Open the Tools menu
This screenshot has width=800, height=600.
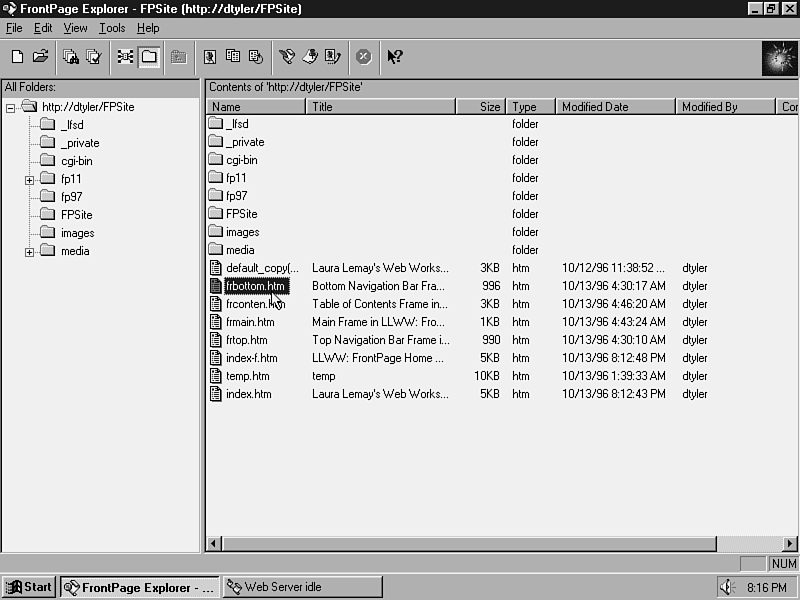pos(112,28)
